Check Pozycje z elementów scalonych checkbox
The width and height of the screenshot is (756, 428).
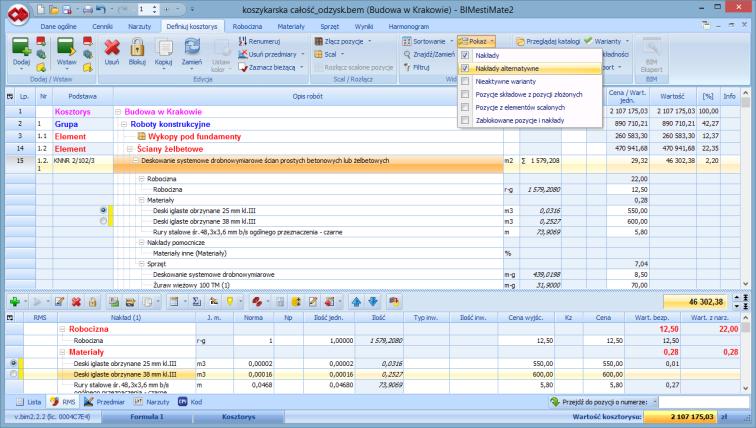(x=465, y=107)
